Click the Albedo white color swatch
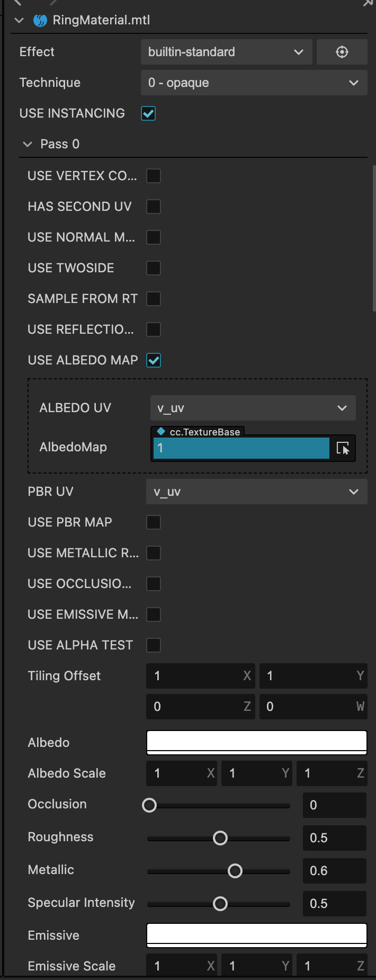 click(256, 742)
